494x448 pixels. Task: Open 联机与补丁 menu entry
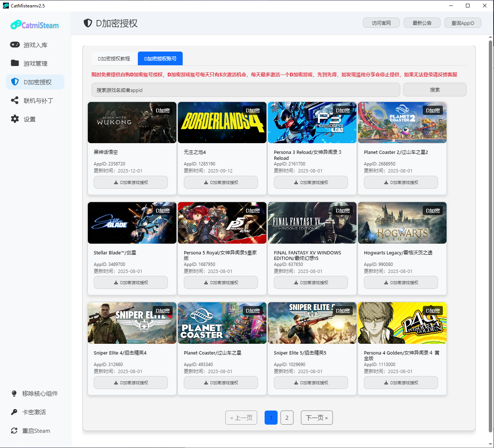35,101
